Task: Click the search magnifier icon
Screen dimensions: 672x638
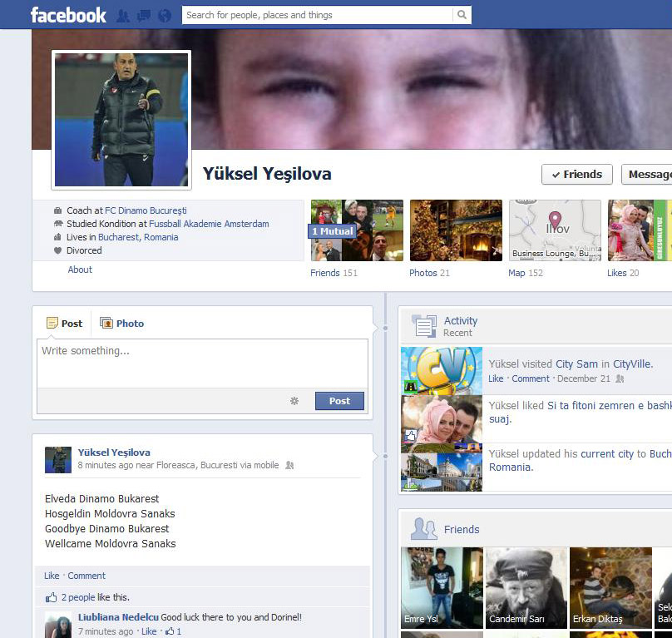Action: (x=462, y=15)
